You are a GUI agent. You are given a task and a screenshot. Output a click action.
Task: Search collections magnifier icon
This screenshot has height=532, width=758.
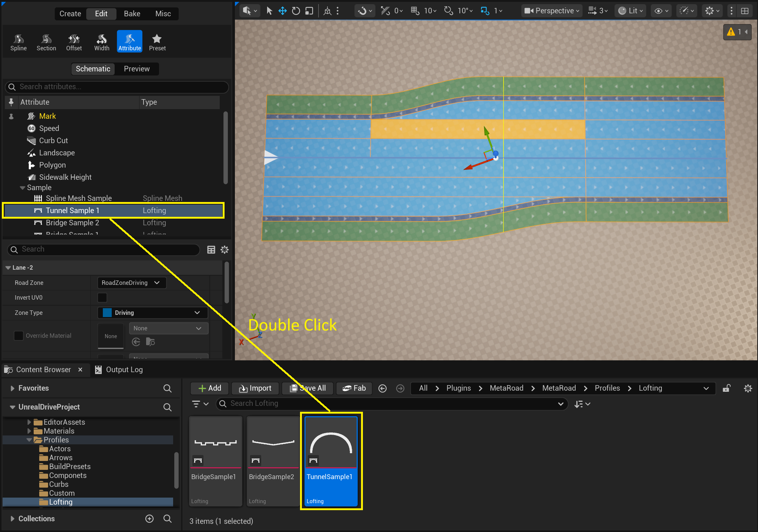tap(168, 519)
